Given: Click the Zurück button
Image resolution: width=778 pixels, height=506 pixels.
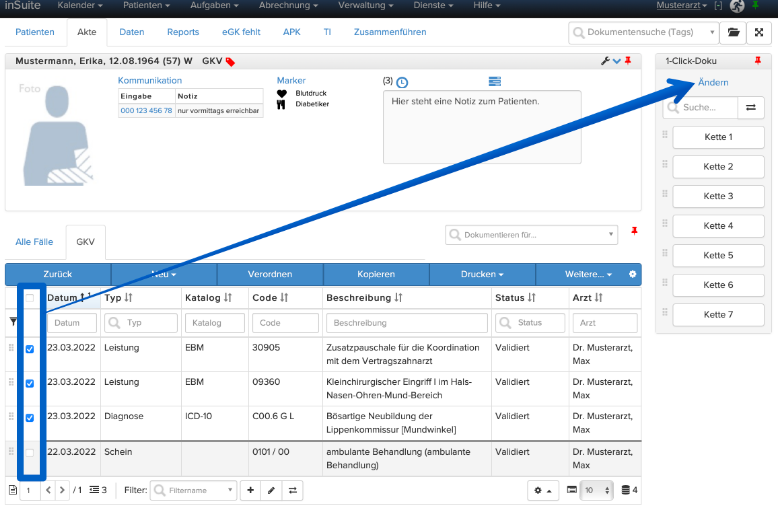Looking at the screenshot, I should [x=58, y=274].
